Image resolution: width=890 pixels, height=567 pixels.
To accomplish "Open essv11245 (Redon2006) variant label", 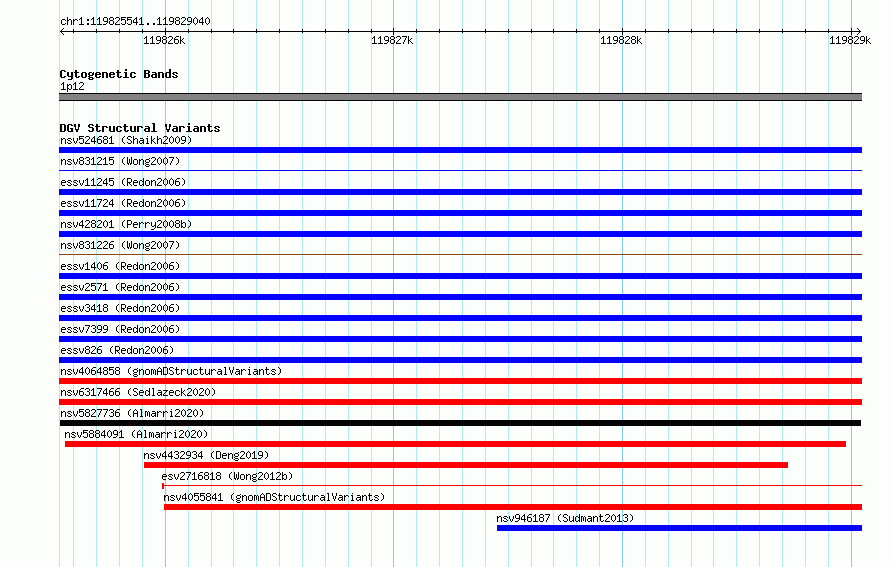I will 123,182.
